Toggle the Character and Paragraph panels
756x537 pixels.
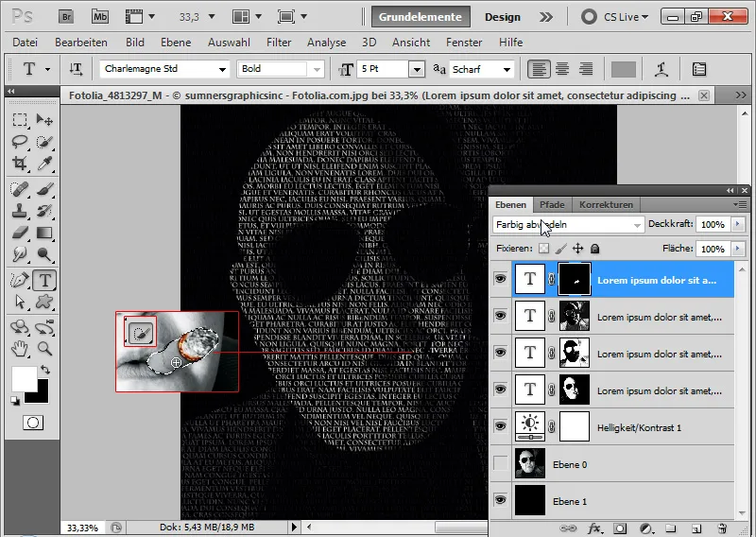(698, 69)
